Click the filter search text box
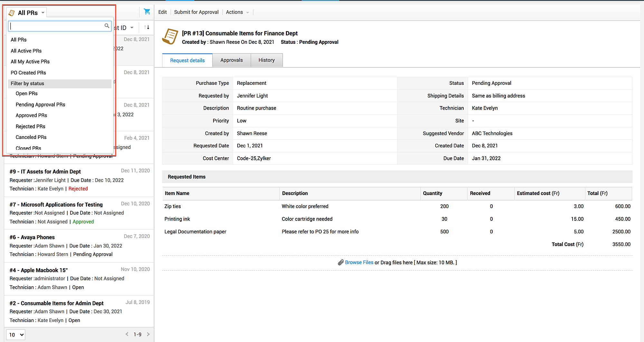Image resolution: width=644 pixels, height=342 pixels. (56, 26)
